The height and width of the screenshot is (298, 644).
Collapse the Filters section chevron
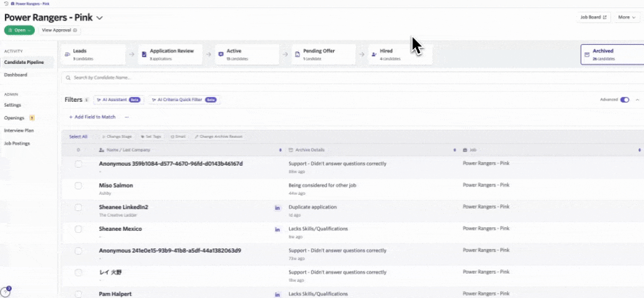click(x=637, y=99)
